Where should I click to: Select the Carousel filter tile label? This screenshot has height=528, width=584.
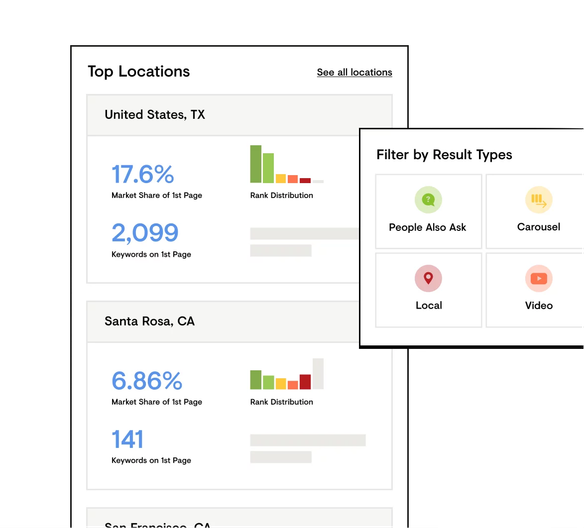[539, 227]
